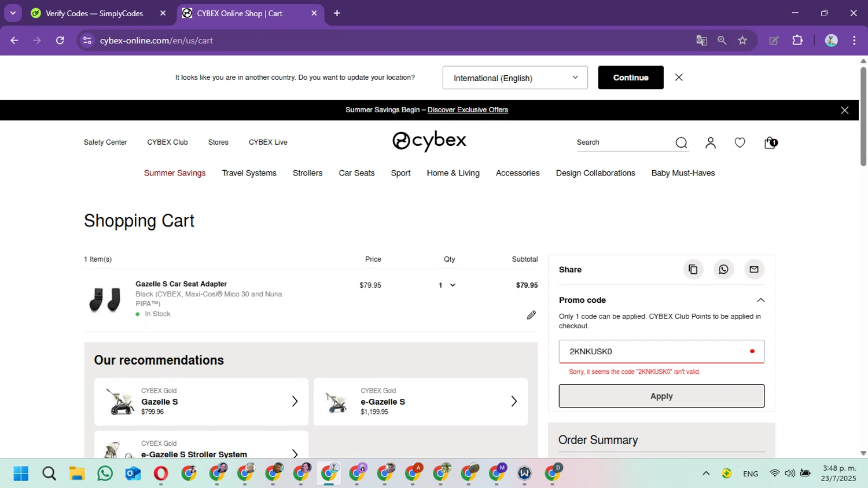The height and width of the screenshot is (488, 868).
Task: Open the quantity dropdown for the adapter
Action: (x=447, y=285)
